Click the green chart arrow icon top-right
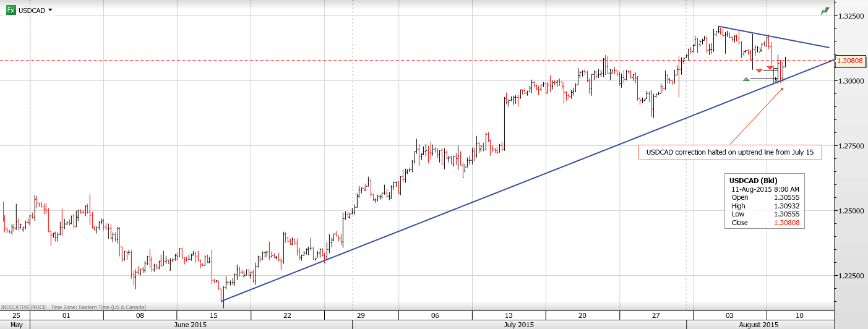 pos(825,11)
